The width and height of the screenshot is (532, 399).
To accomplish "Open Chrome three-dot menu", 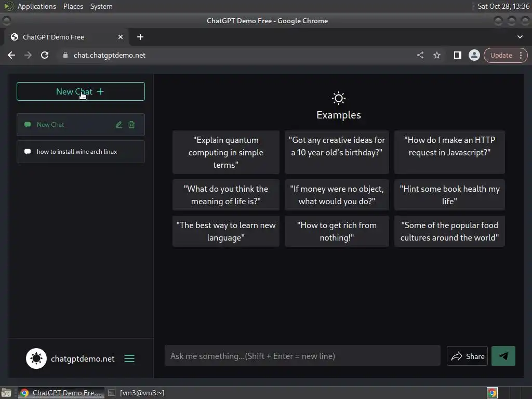I will 521,55.
